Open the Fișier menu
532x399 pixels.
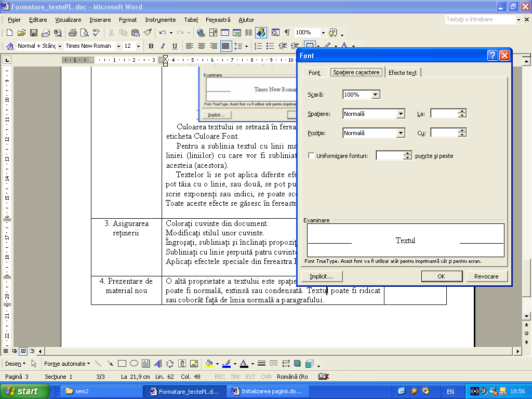click(14, 20)
